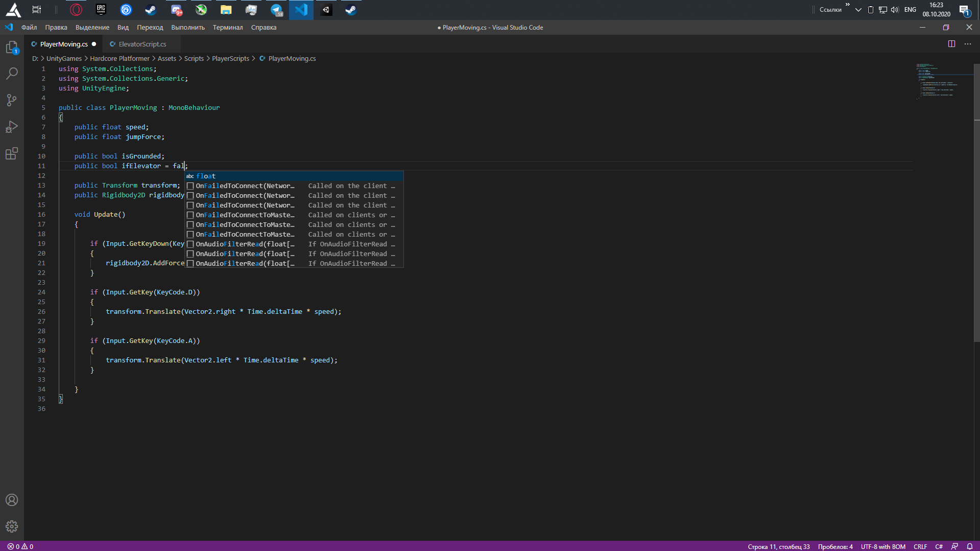Switch keyboard layout via ENG
The width and height of the screenshot is (980, 551).
910,10
